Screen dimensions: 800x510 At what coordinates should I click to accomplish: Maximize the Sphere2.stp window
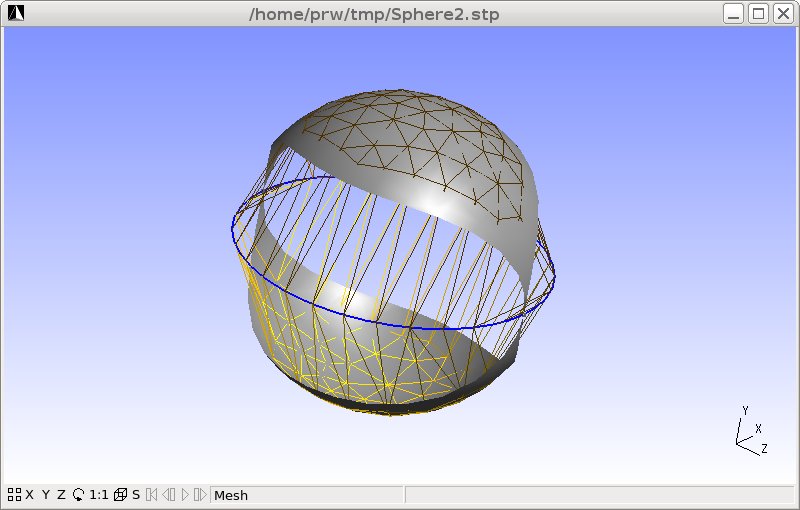click(758, 13)
